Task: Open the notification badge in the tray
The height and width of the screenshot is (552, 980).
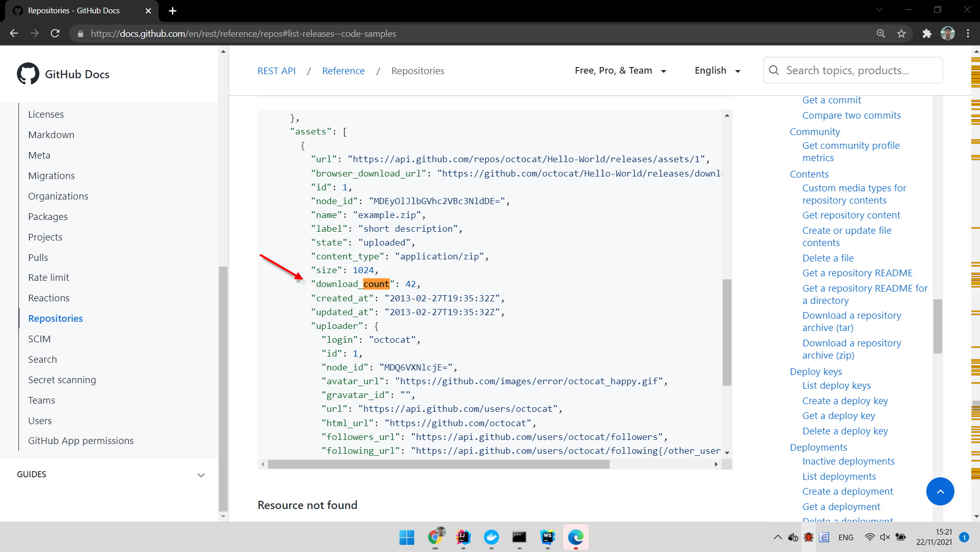Action: pos(964,537)
